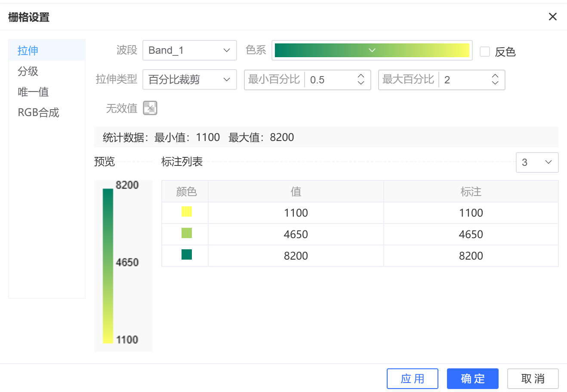Click the 无效值 no-data color icon
The image size is (567, 392).
click(x=150, y=108)
